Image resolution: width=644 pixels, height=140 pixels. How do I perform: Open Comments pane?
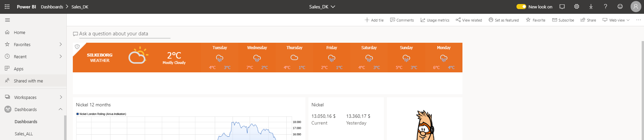click(x=402, y=20)
